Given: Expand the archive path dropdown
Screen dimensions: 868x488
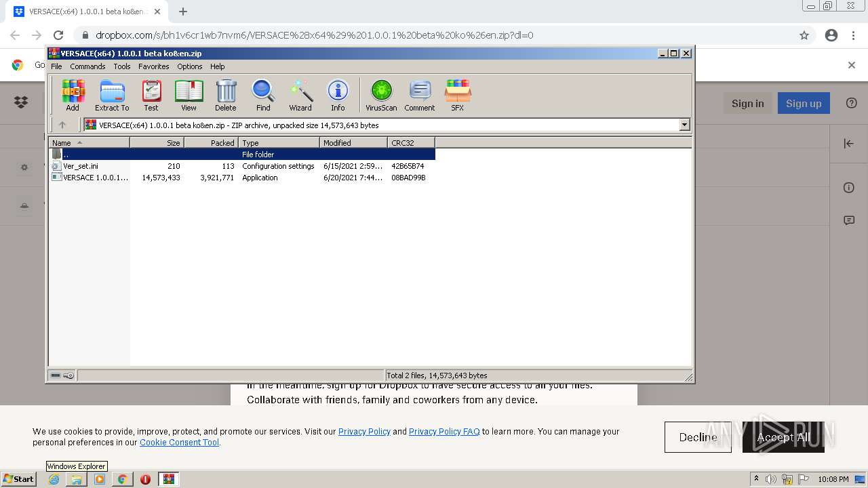Looking at the screenshot, I should (684, 125).
